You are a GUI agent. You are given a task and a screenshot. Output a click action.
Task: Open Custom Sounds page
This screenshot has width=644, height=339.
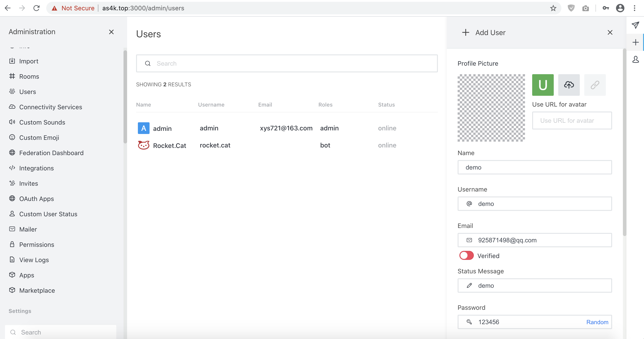(x=37, y=122)
